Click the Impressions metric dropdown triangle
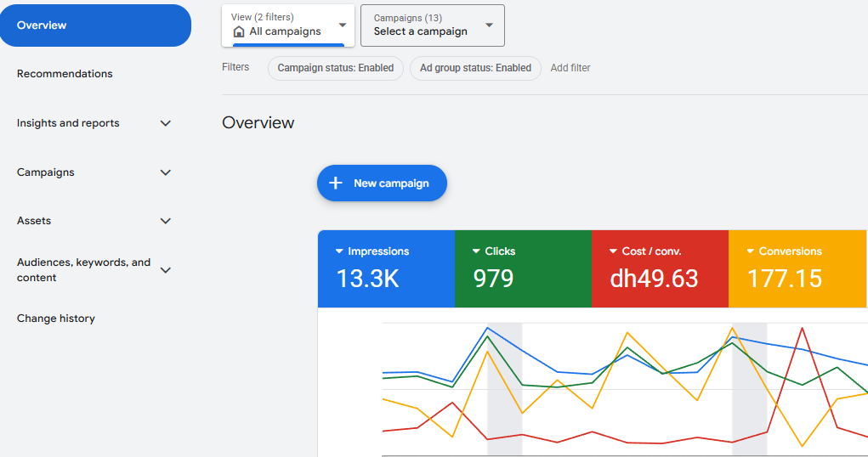This screenshot has height=457, width=868. (x=339, y=251)
